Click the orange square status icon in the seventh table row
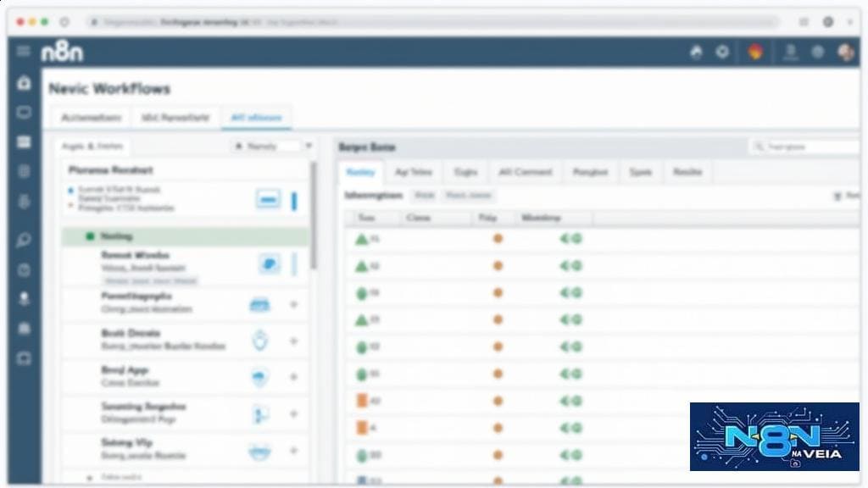 362,401
